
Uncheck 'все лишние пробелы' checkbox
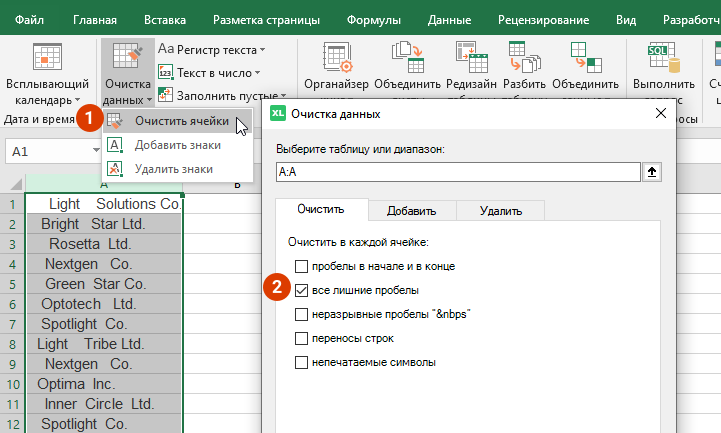302,290
